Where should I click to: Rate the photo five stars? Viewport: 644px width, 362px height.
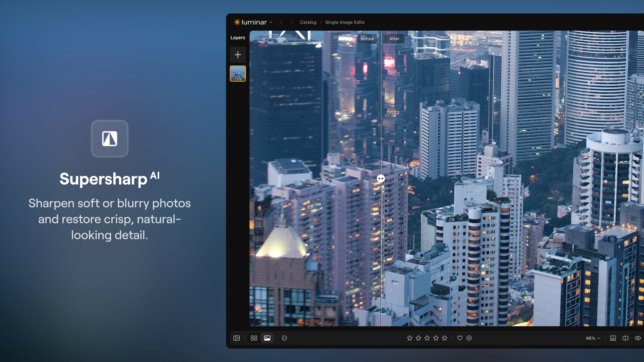point(444,338)
